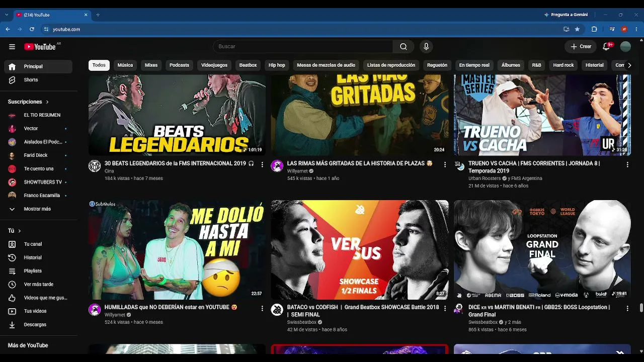This screenshot has height=362, width=644.
Task: Open the Chrome profile avatar
Action: click(624, 29)
